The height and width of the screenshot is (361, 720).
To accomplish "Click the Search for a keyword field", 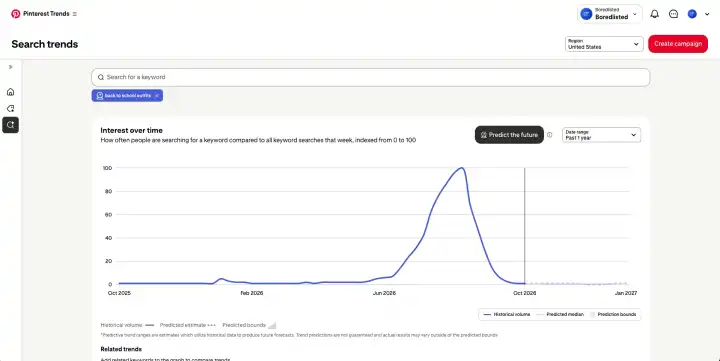I will click(371, 77).
